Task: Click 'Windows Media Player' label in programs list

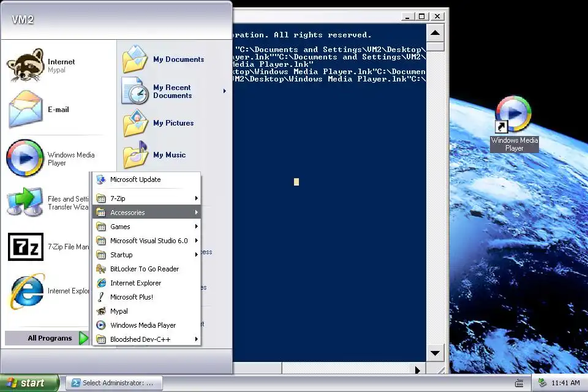Action: (143, 325)
